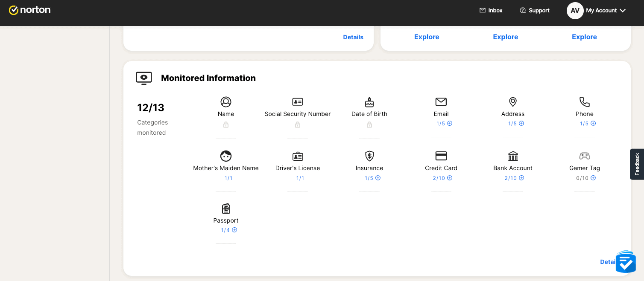Click the Categories monitored label

pyautogui.click(x=152, y=127)
